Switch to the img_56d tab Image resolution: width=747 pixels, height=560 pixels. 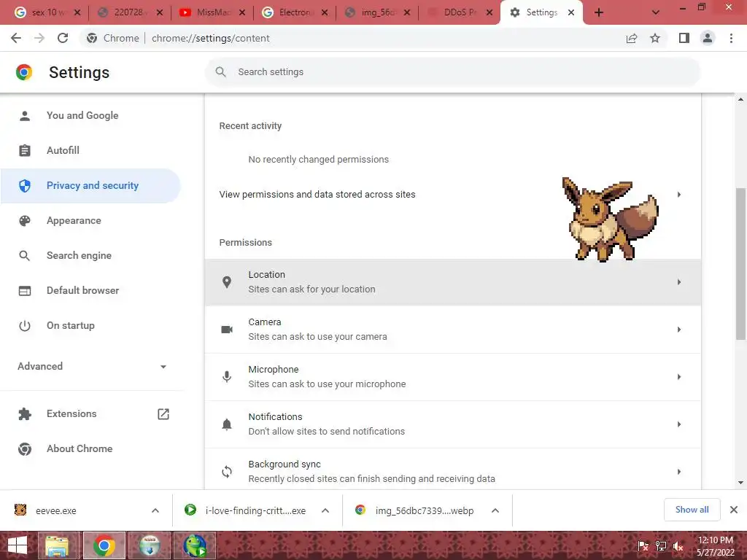tap(377, 12)
